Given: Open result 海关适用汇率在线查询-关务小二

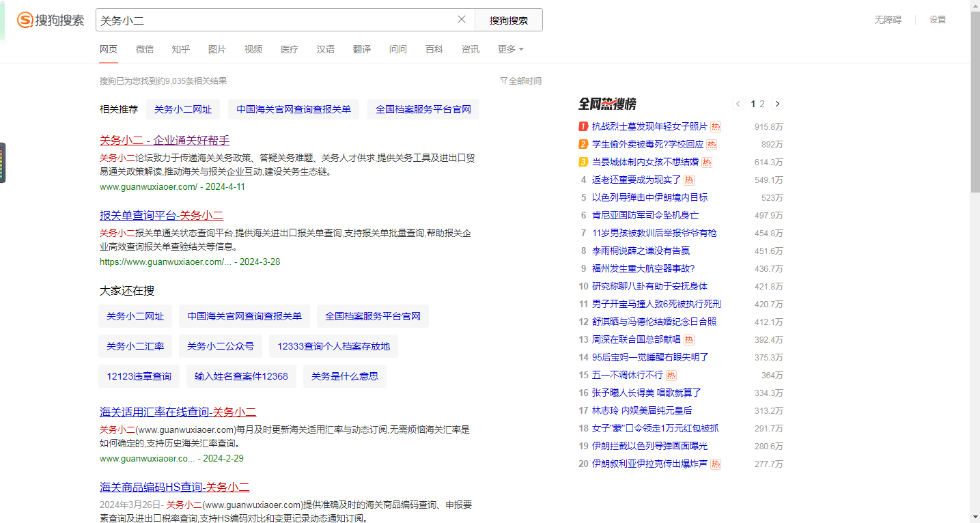Looking at the screenshot, I should [178, 412].
